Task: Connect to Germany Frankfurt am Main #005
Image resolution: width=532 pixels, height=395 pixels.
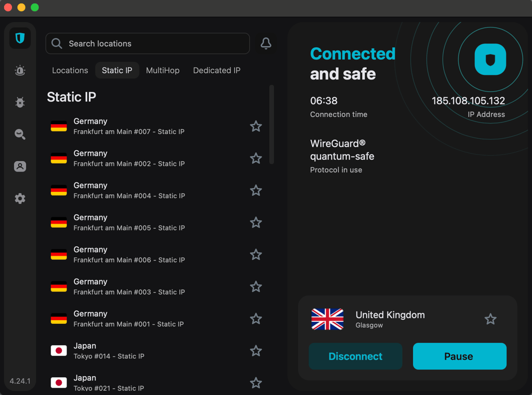Action: click(x=156, y=222)
